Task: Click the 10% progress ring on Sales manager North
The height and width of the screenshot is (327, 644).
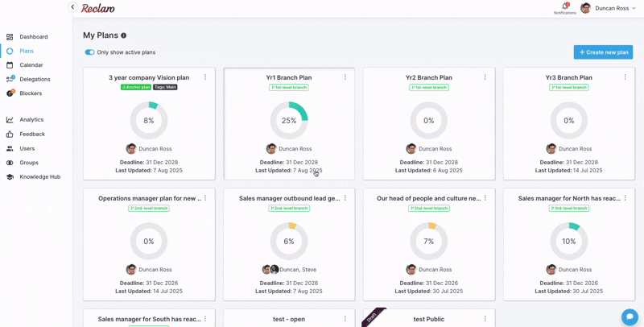Action: click(569, 241)
